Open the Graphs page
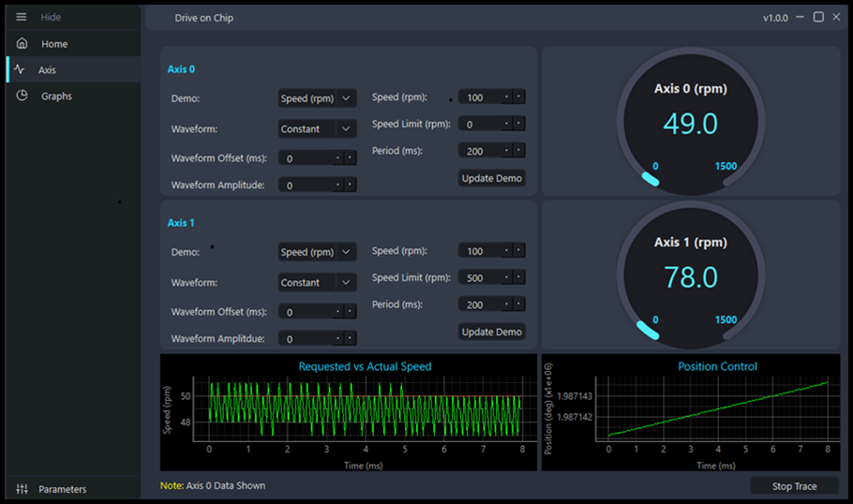 [x=56, y=96]
